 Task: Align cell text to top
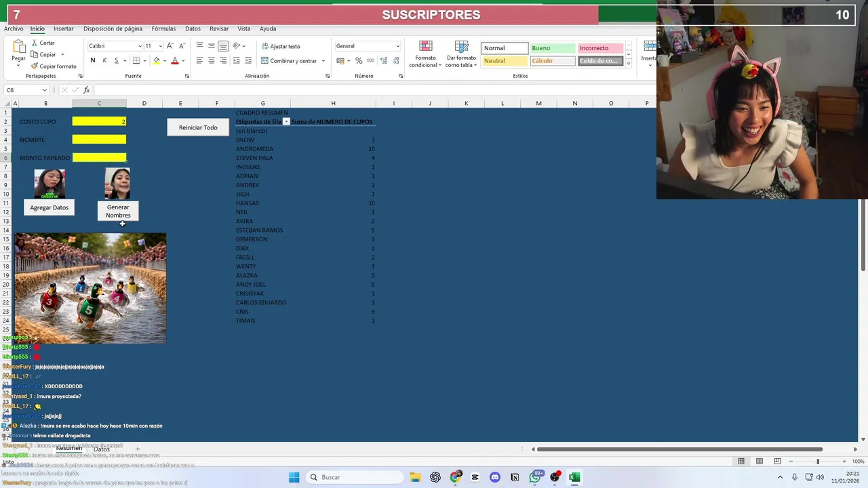199,46
